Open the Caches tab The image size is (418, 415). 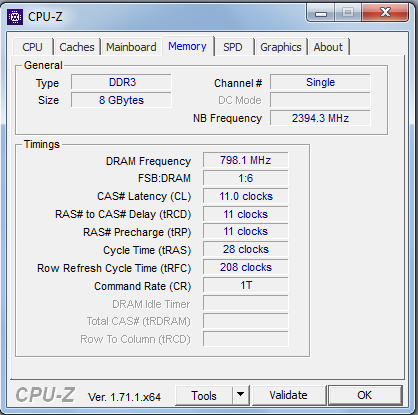tap(77, 47)
